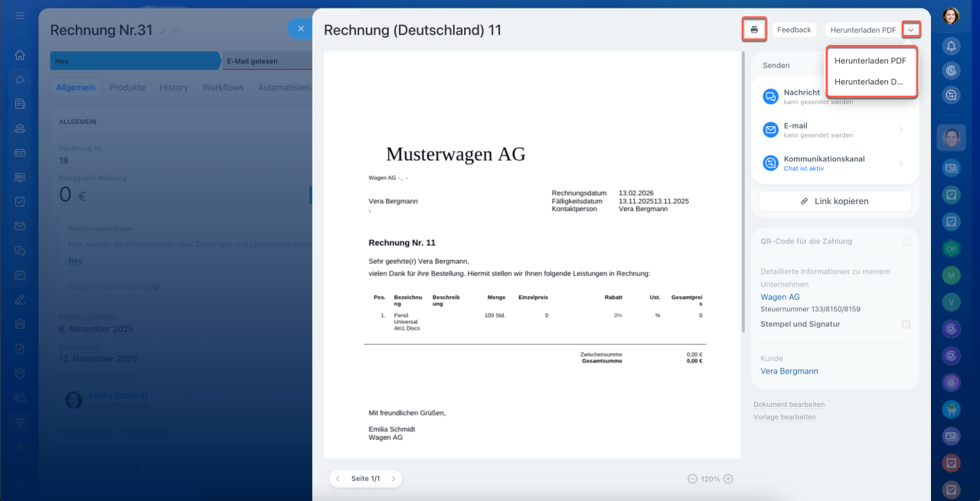Toggle Stempel und Signatur checkbox

[x=906, y=324]
